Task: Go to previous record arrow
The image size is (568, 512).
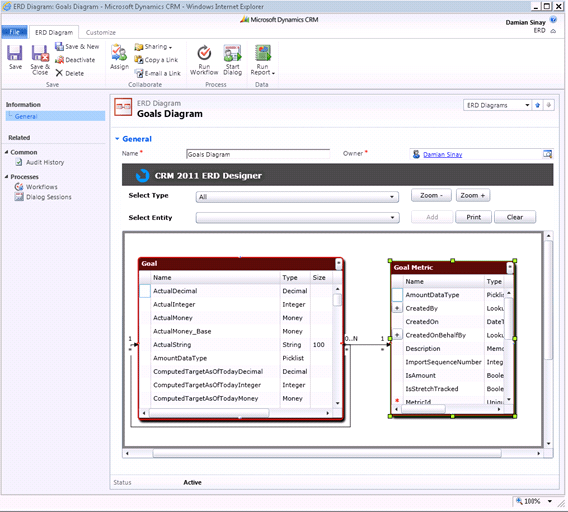Action: tap(538, 105)
